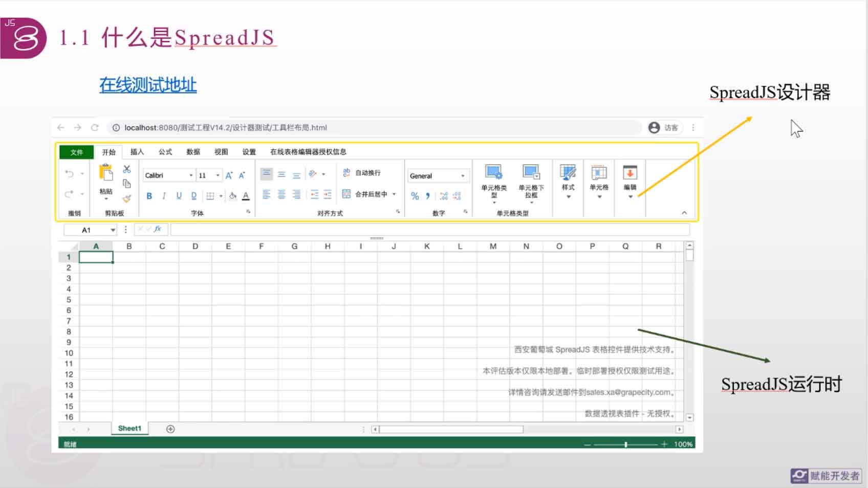Screen dimensions: 868x488
Task: Open 在线表格编辑器授权信息 tab
Action: (308, 152)
